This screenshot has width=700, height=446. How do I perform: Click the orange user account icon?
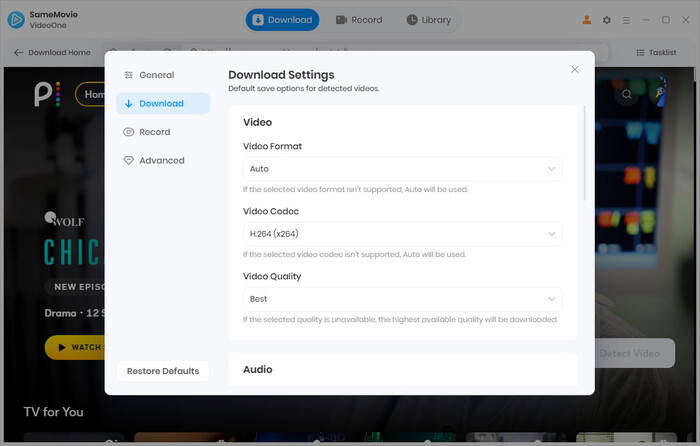pos(587,20)
